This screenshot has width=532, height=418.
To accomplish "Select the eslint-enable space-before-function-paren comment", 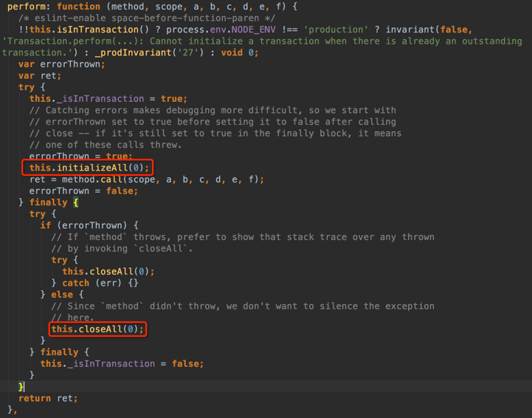I will (147, 18).
